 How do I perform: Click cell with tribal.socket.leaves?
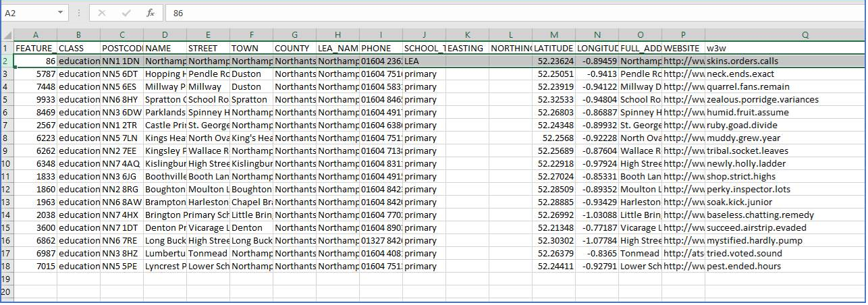[786, 150]
